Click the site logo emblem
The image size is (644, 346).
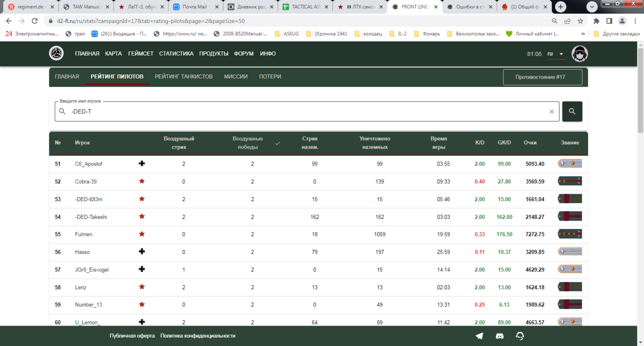coord(56,54)
